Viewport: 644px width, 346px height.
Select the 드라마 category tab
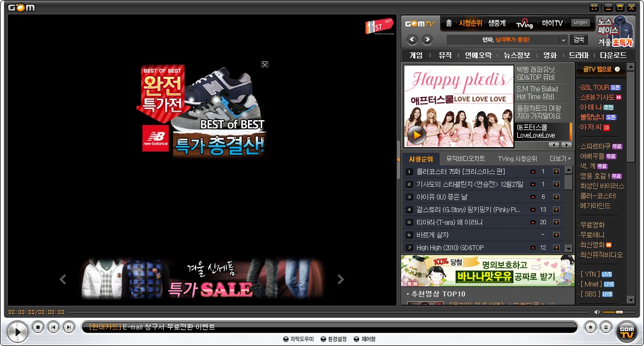[x=578, y=55]
